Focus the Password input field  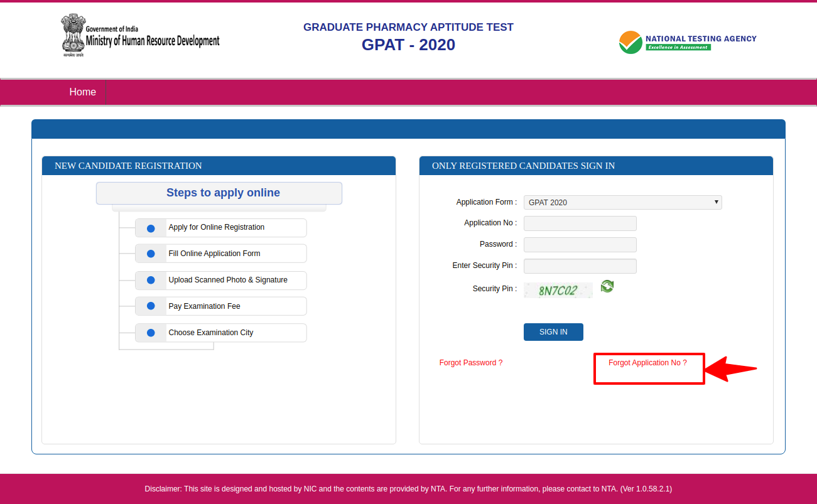pyautogui.click(x=580, y=245)
